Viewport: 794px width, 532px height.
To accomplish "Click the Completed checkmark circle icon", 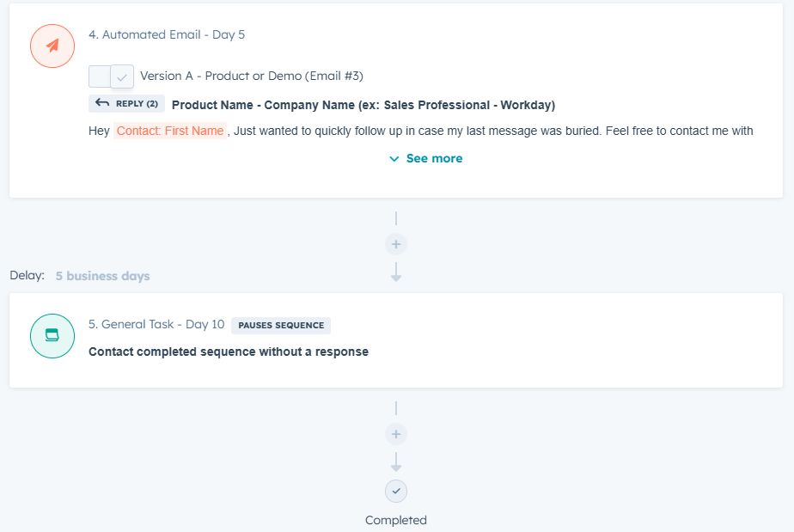I will (396, 491).
